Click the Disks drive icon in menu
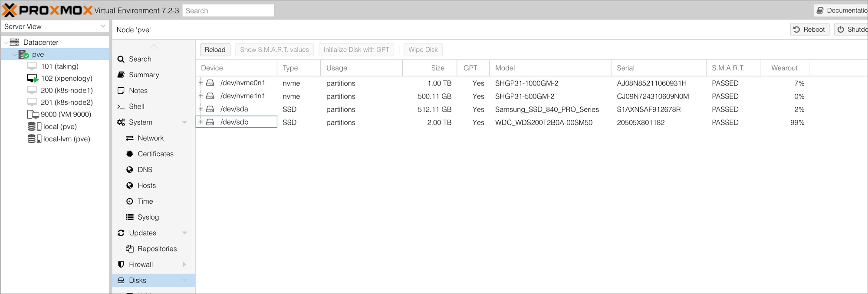This screenshot has width=868, height=294. (x=121, y=280)
